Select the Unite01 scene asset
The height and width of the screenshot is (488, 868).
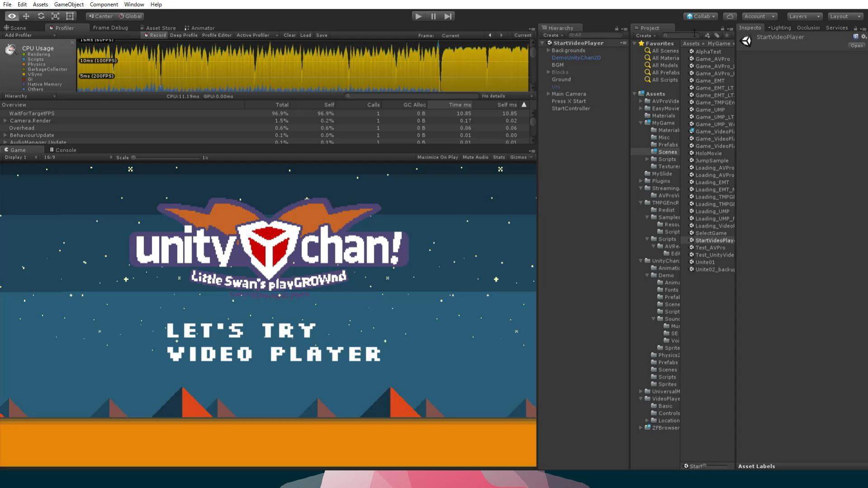[704, 262]
